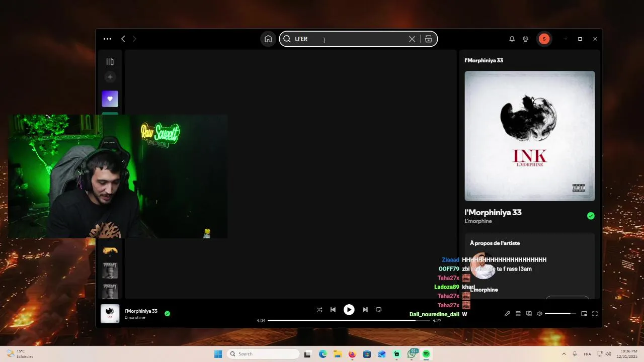Viewport: 644px width, 362px height.
Task: Mute the volume speaker icon
Action: 539,314
